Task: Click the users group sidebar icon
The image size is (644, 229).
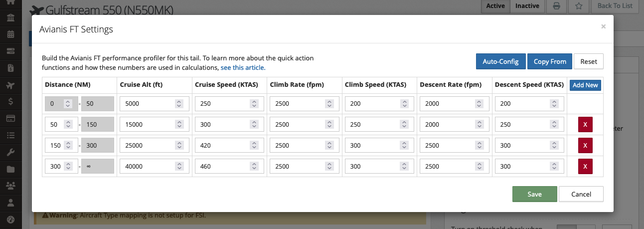Action: 10,186
